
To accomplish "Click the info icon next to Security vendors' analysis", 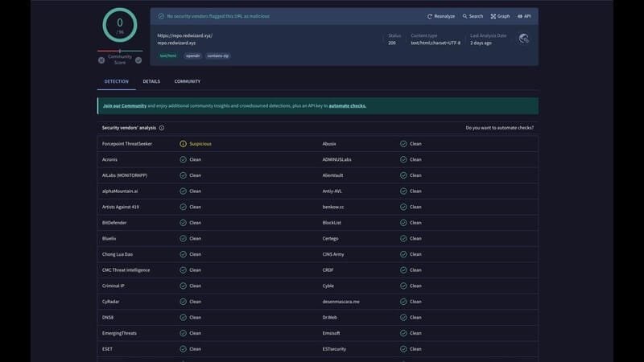I will coord(162,128).
